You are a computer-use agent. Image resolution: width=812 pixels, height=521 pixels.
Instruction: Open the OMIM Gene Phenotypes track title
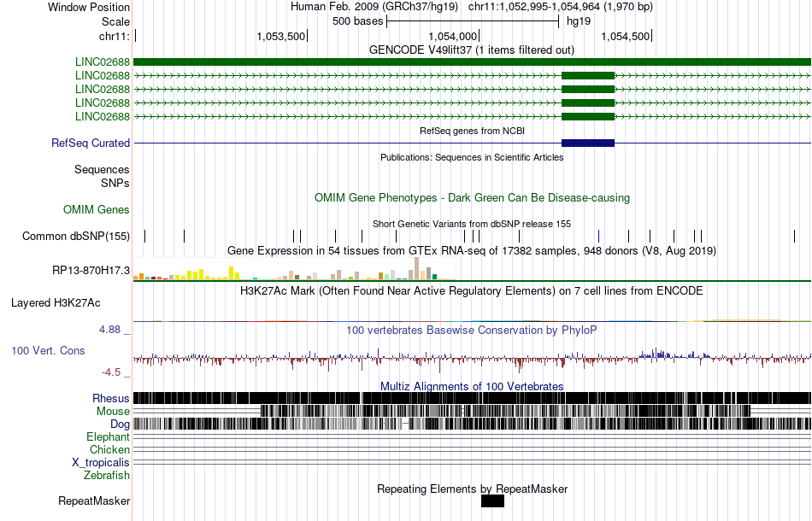point(472,197)
